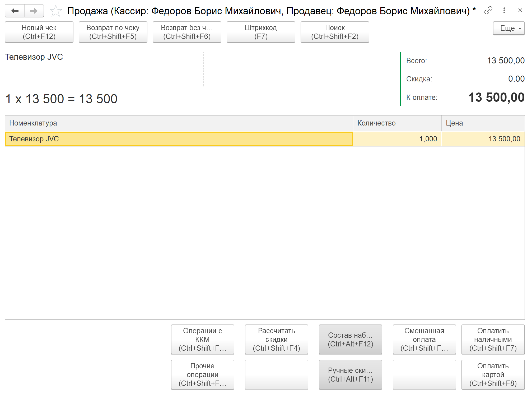The width and height of the screenshot is (532, 394).
Task: Pay by card via Оплатить картой
Action: [x=493, y=374]
